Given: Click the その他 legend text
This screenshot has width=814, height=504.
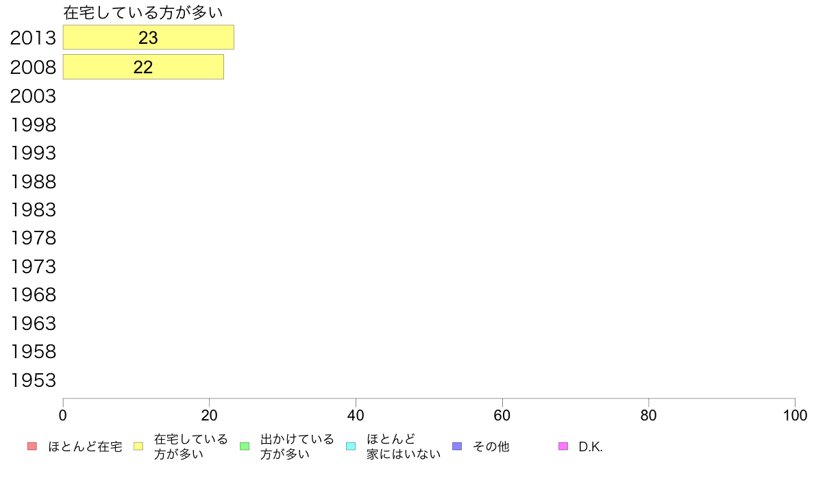Looking at the screenshot, I should click(x=491, y=447).
